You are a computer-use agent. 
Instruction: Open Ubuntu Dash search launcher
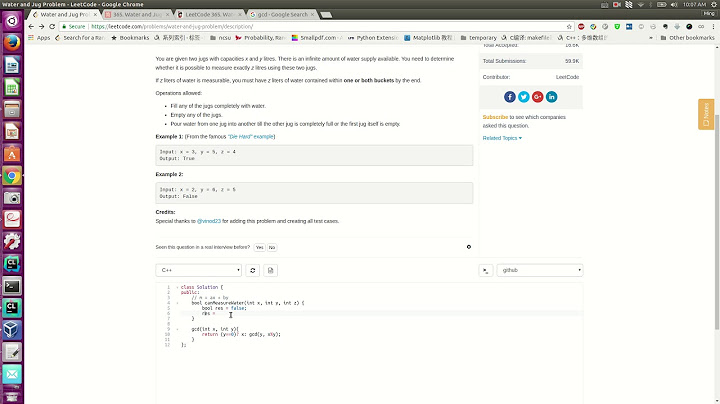click(x=12, y=21)
